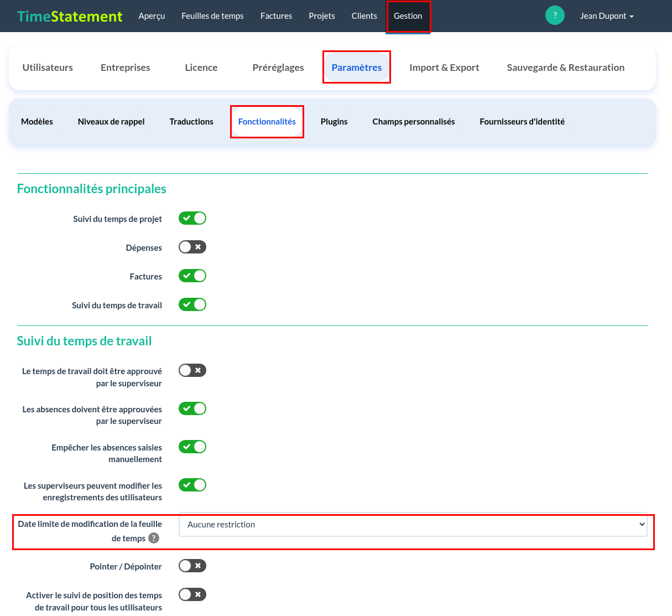Select the Fonctionnalités sub-tab

(267, 122)
